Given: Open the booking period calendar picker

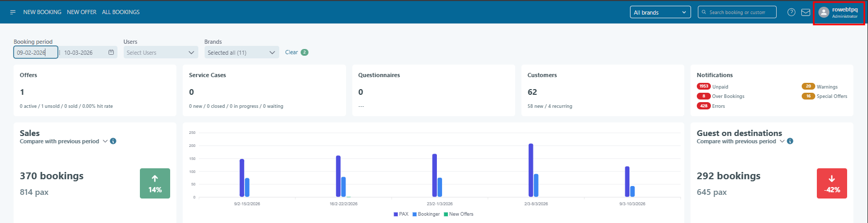Looking at the screenshot, I should (x=111, y=53).
